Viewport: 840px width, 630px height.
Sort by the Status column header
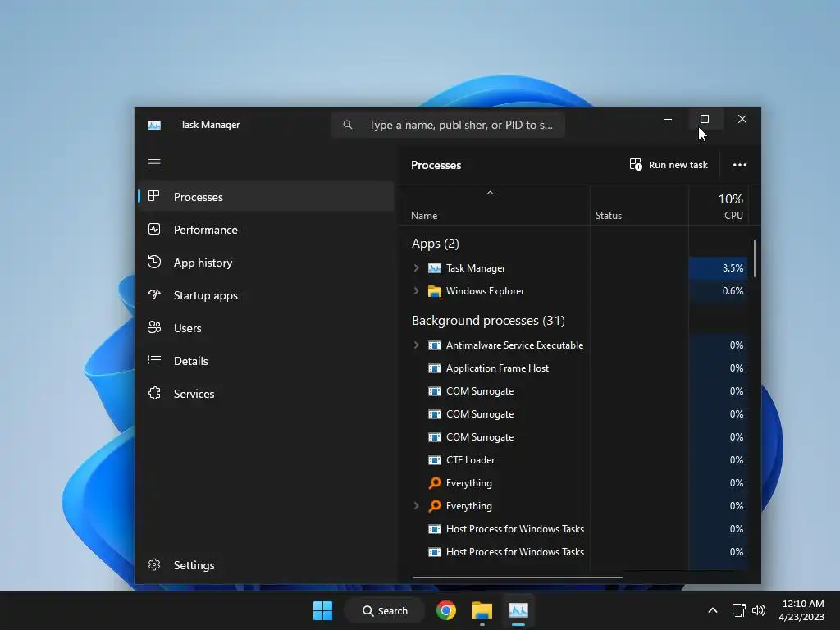639,206
